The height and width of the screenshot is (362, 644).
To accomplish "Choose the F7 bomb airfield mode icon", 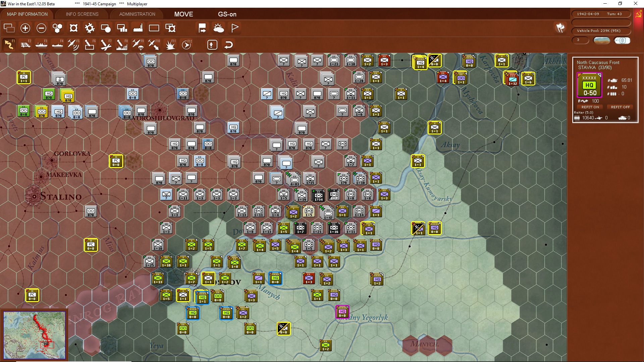I will [106, 44].
